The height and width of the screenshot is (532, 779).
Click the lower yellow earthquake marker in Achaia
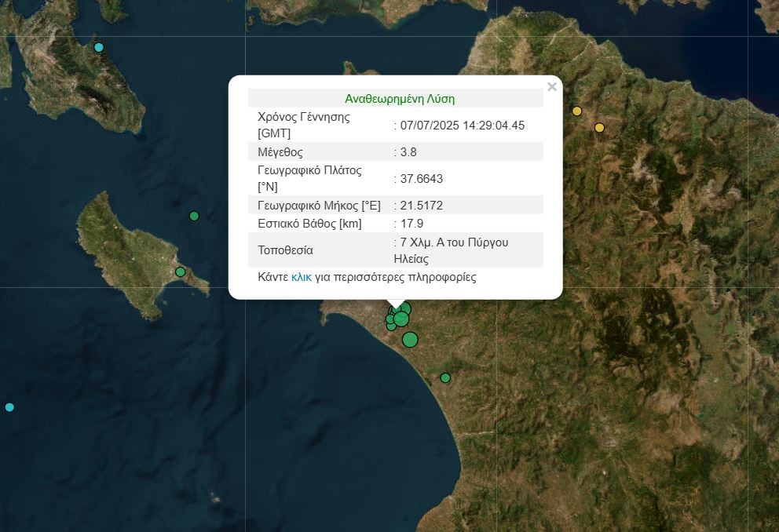[600, 128]
